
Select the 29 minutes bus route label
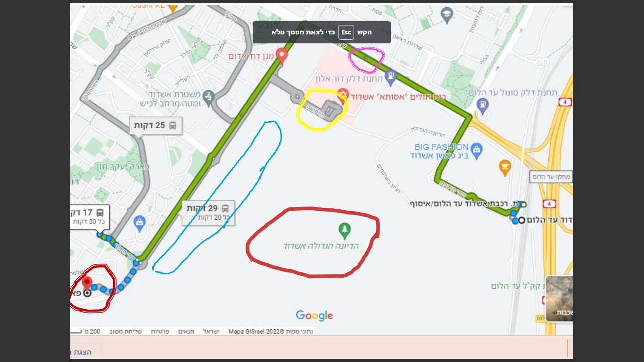[x=208, y=212]
